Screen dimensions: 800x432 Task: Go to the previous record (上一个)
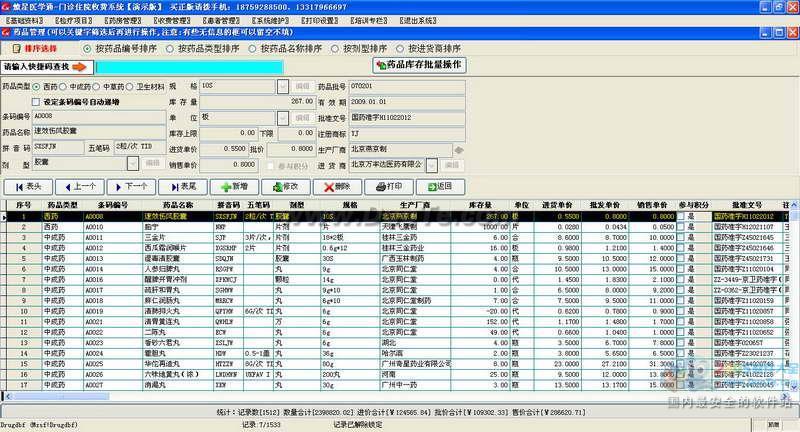(80, 187)
